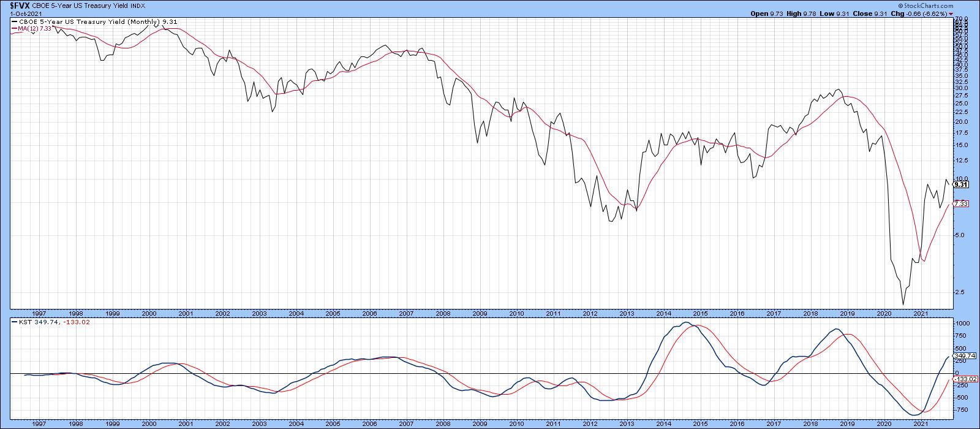Click the red 7.33 moving-average axis label

[x=962, y=203]
